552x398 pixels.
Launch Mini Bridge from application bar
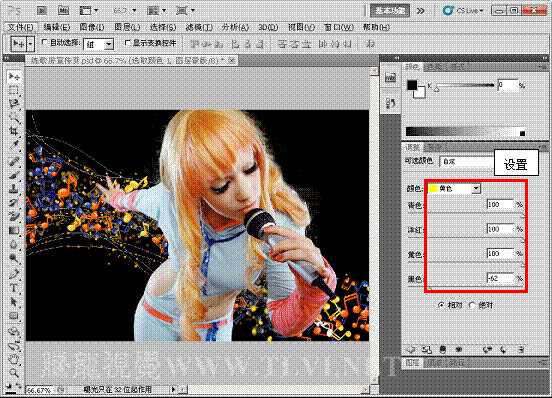pyautogui.click(x=63, y=11)
